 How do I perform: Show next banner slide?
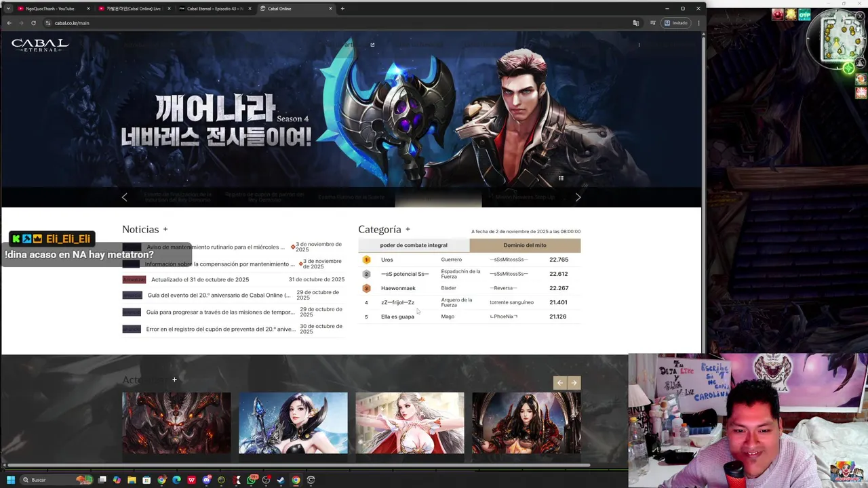click(x=578, y=197)
